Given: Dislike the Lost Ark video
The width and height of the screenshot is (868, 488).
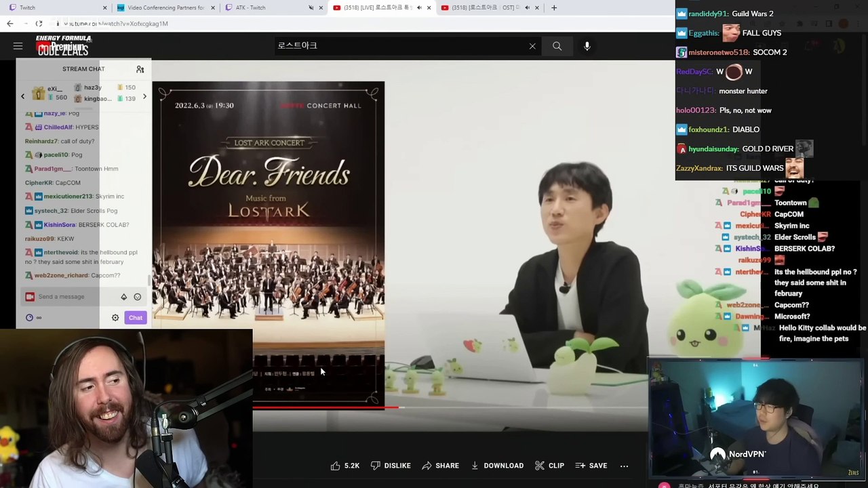Looking at the screenshot, I should [391, 466].
